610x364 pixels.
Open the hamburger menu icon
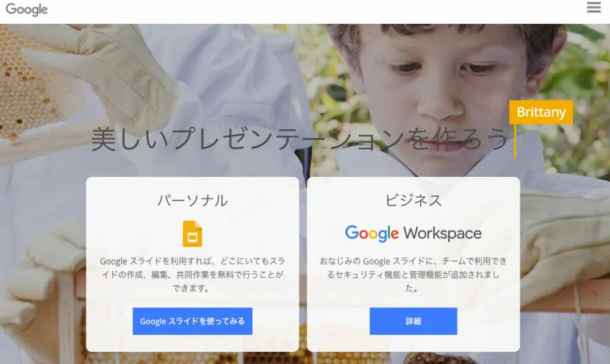coord(594,7)
